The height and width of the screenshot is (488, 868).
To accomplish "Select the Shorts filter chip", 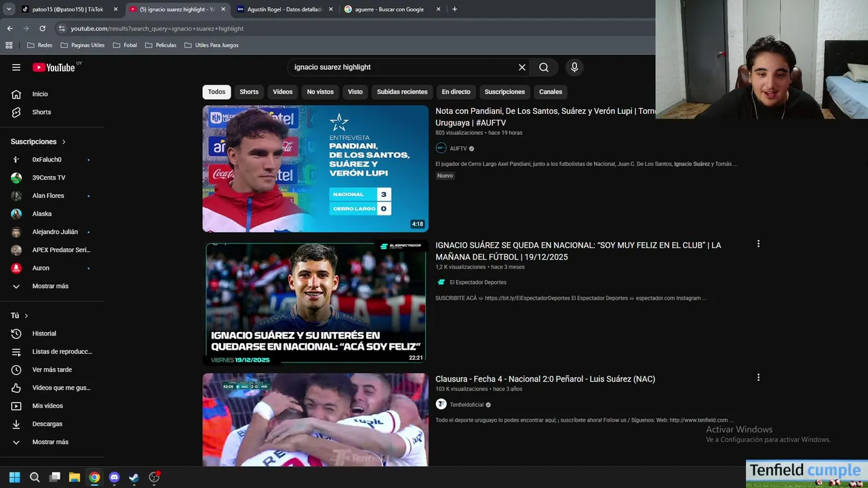I will click(x=249, y=91).
